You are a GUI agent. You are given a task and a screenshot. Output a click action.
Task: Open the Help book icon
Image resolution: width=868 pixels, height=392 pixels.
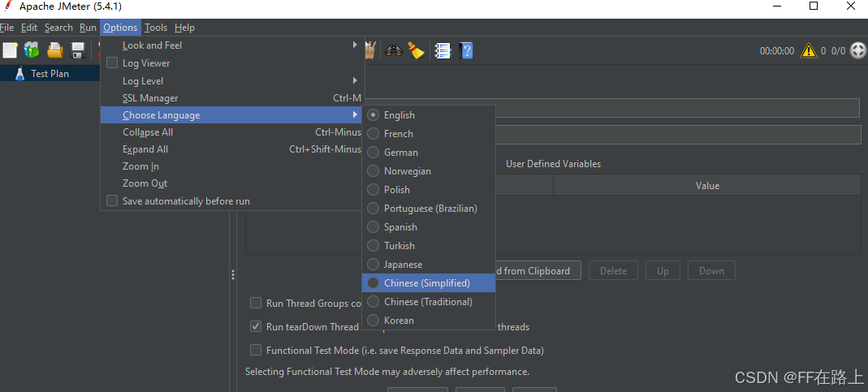pyautogui.click(x=466, y=51)
